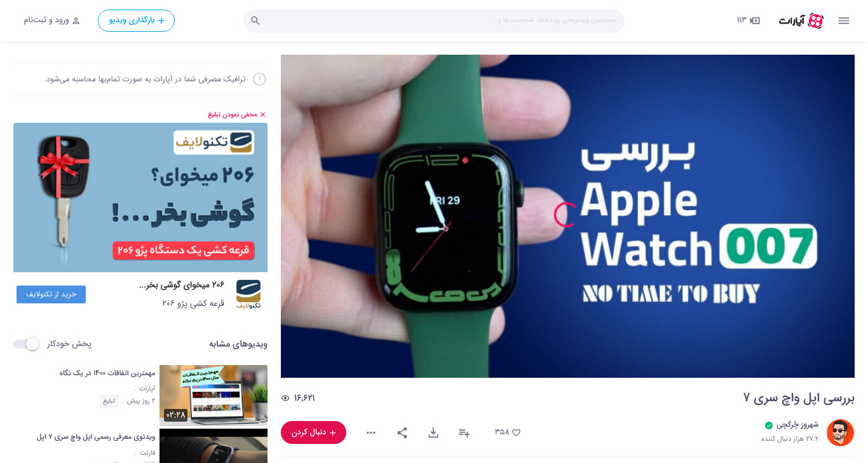Click the Aparat logo
This screenshot has height=463, width=868.
click(801, 21)
